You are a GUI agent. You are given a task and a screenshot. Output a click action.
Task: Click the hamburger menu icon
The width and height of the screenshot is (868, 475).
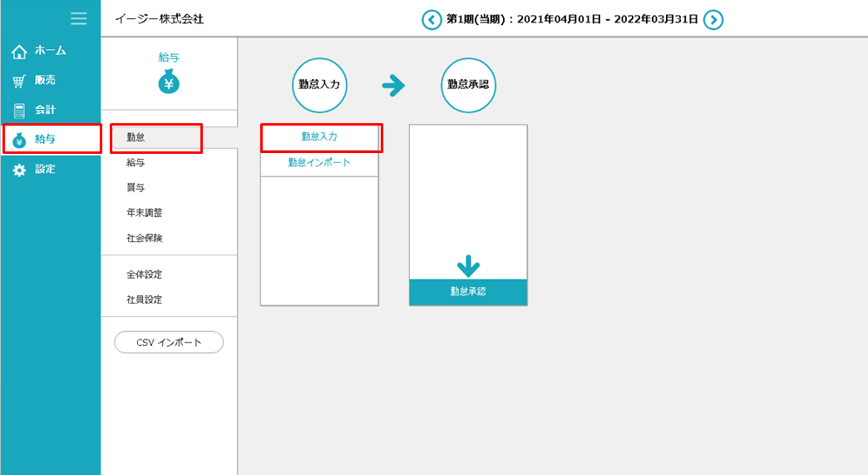[79, 18]
